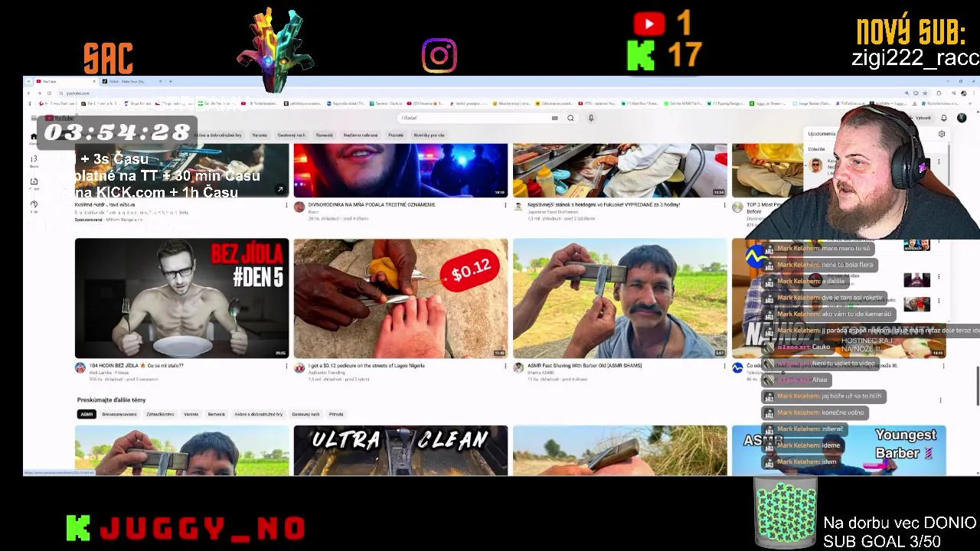
Task: Click the page vertical scrollbar thumb
Action: (x=977, y=386)
